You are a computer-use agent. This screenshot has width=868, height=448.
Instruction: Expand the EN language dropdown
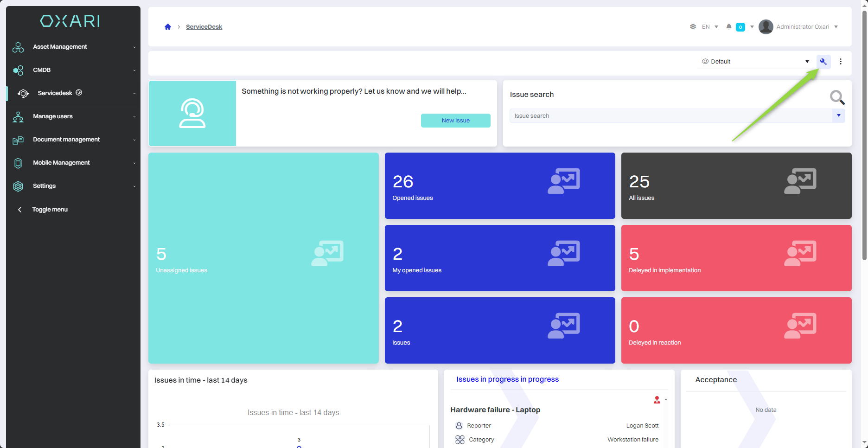coord(710,27)
